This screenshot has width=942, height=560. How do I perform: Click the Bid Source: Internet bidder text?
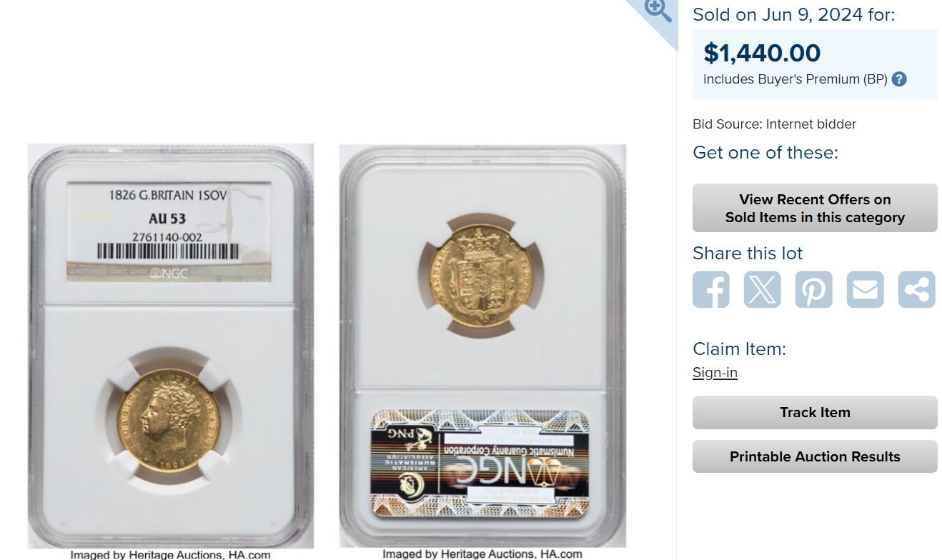point(774,124)
